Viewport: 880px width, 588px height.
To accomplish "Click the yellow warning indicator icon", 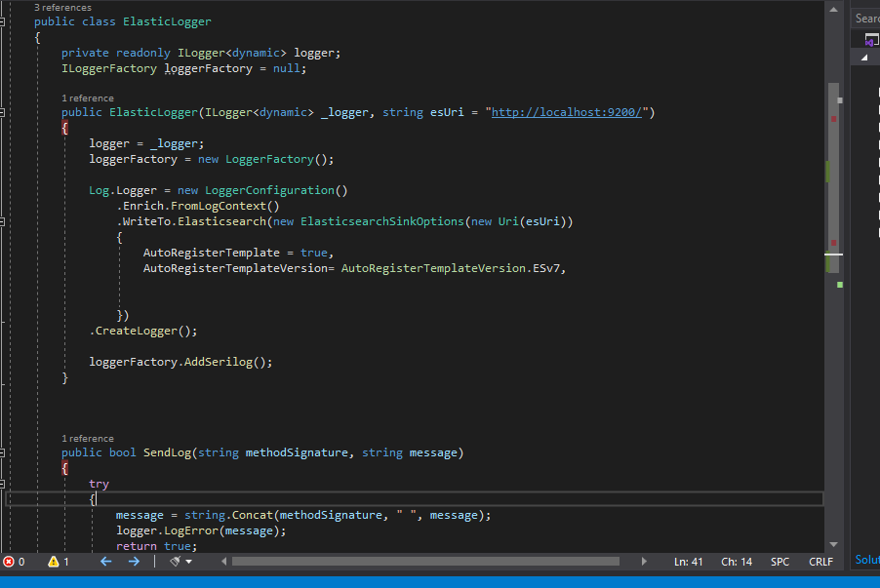I will [54, 562].
